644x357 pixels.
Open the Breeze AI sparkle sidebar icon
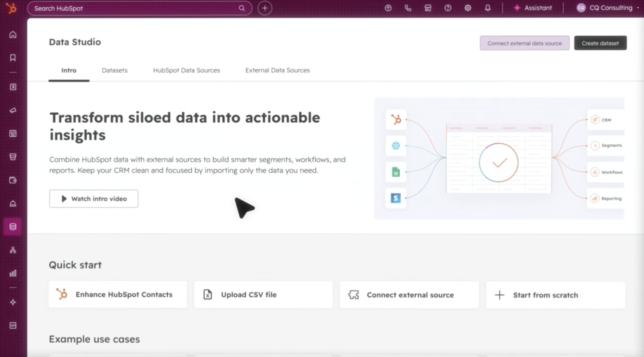click(x=13, y=302)
